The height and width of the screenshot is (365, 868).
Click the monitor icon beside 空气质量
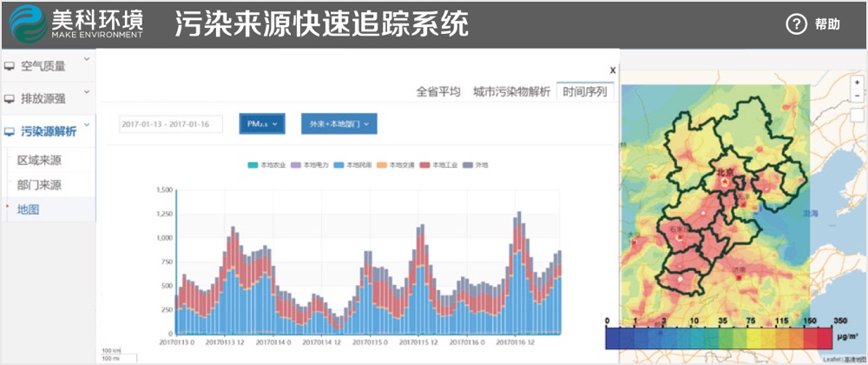click(10, 65)
